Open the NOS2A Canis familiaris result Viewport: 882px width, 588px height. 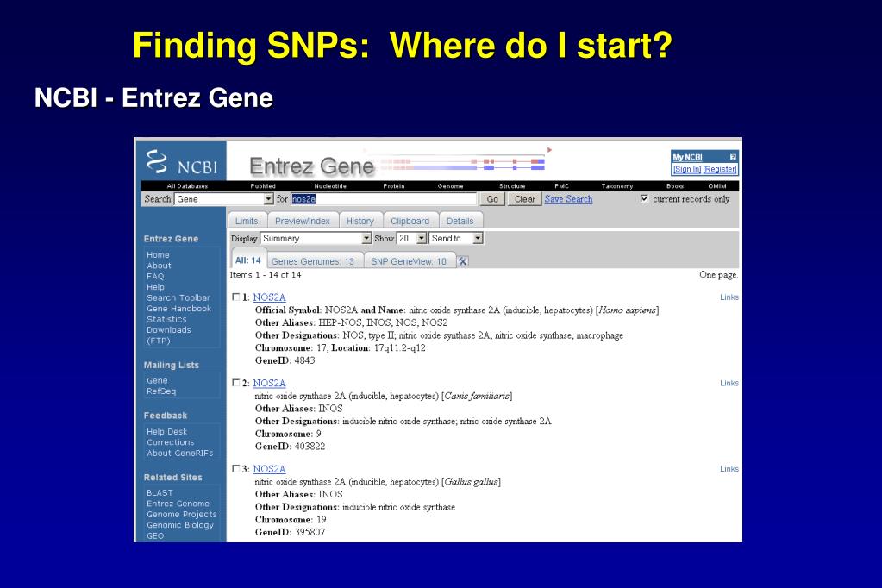269,383
